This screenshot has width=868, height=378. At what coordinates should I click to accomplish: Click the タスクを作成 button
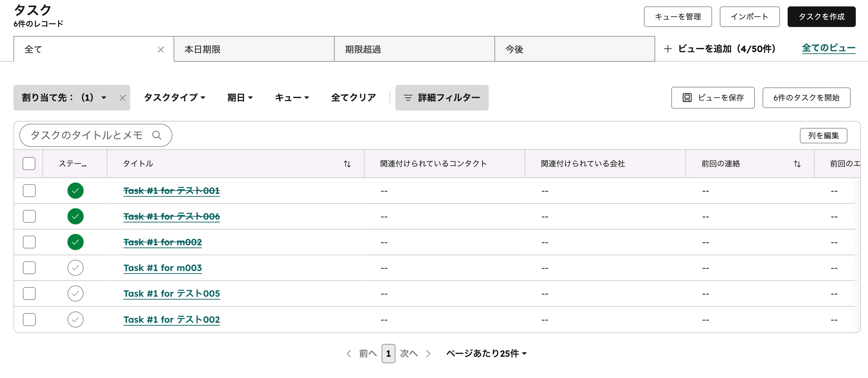point(821,16)
